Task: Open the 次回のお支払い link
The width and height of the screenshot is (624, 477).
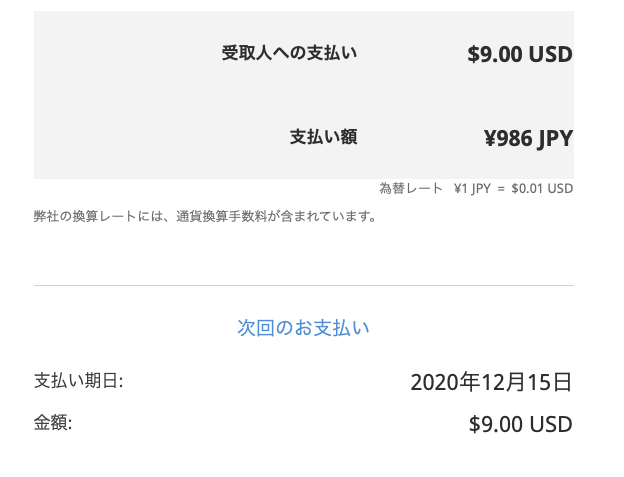Action: (x=303, y=327)
